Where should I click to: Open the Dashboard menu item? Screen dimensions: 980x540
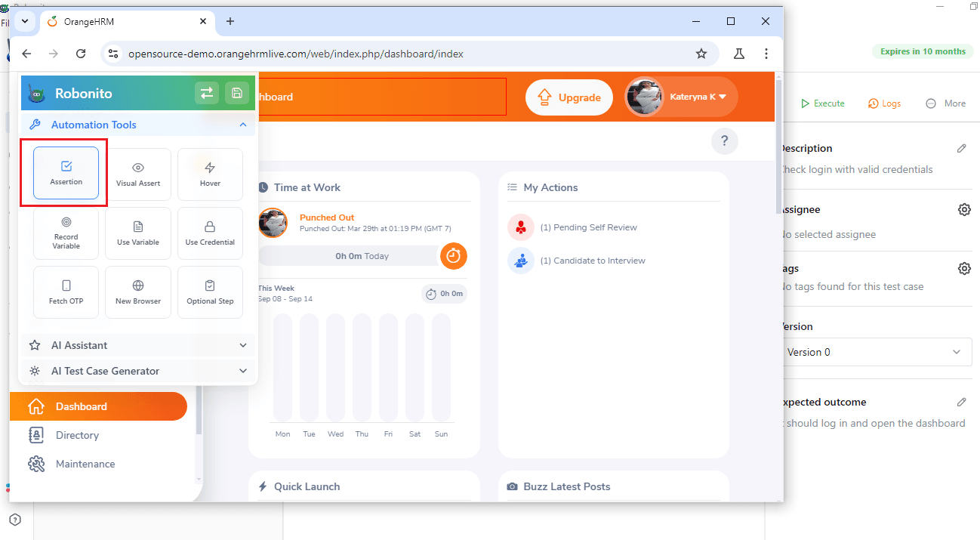click(x=98, y=406)
